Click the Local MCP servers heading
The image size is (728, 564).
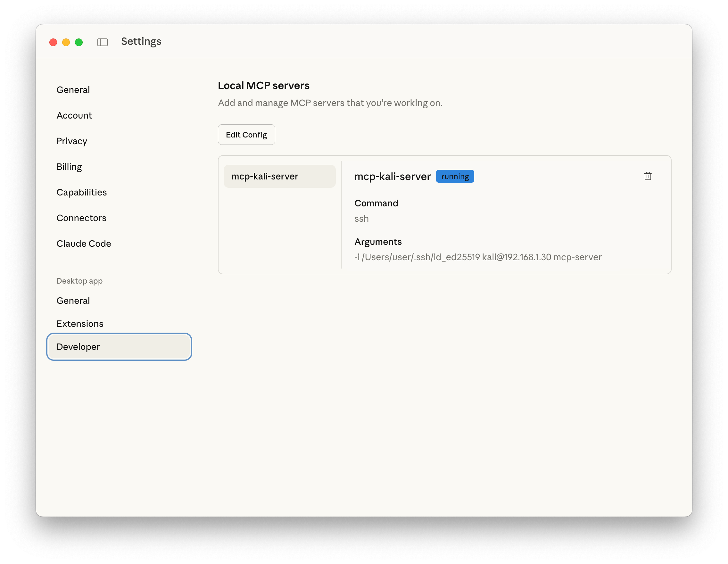pos(263,85)
